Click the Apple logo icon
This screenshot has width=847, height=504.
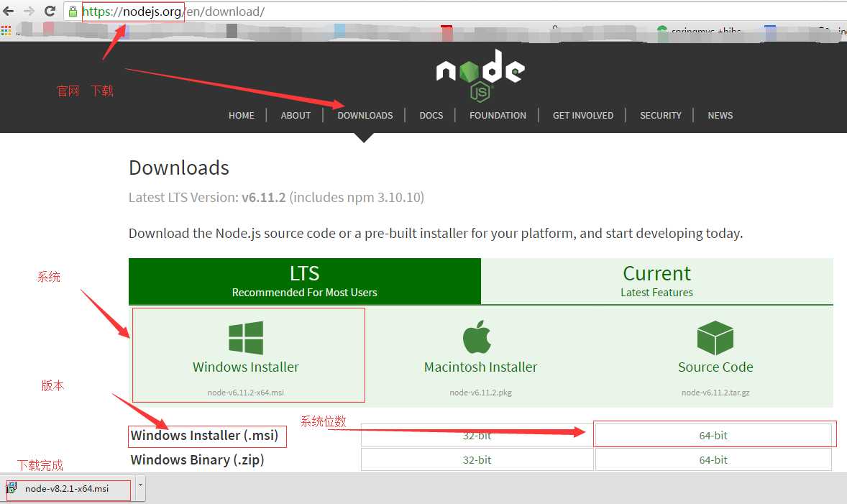[x=477, y=336]
